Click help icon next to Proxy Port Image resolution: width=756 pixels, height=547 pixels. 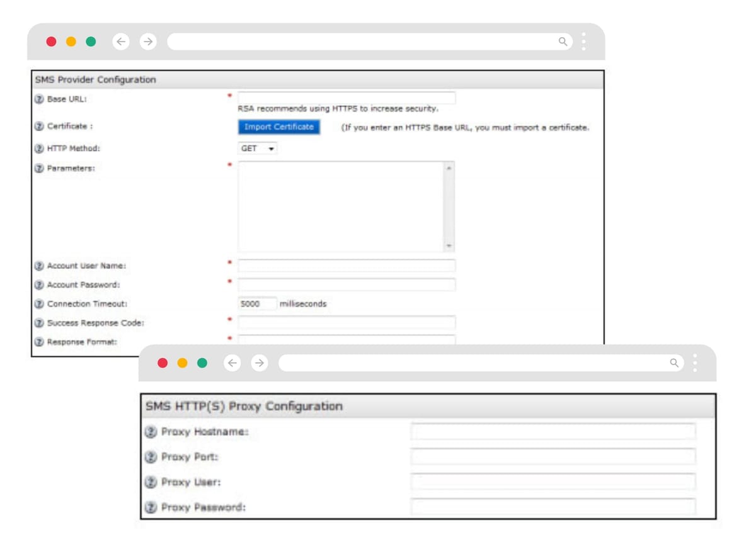[150, 458]
